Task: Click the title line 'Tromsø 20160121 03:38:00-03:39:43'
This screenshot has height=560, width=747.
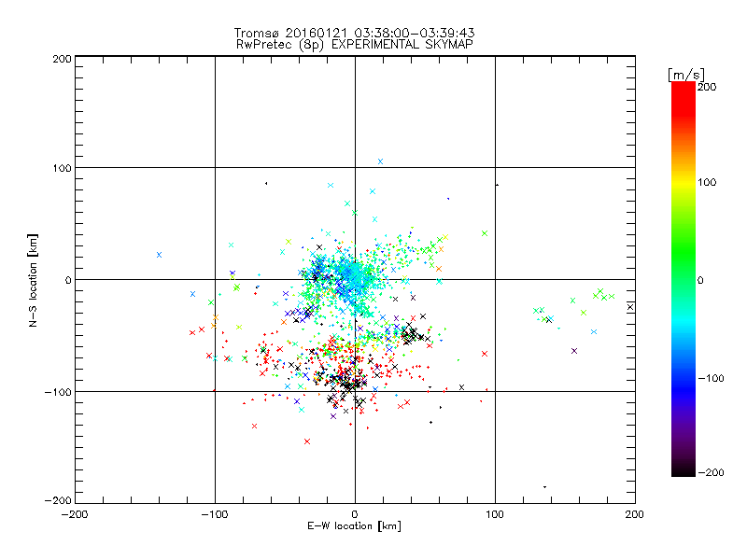Action: coord(354,33)
